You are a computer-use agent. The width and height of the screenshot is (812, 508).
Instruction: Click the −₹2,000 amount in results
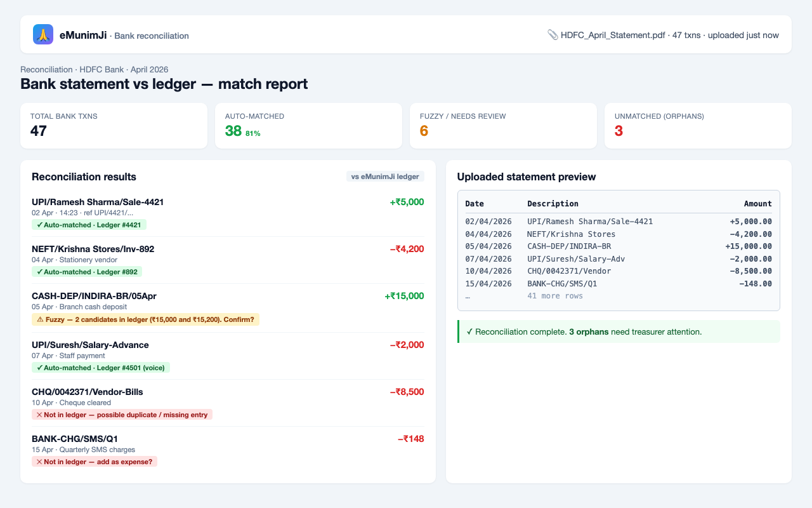click(407, 345)
